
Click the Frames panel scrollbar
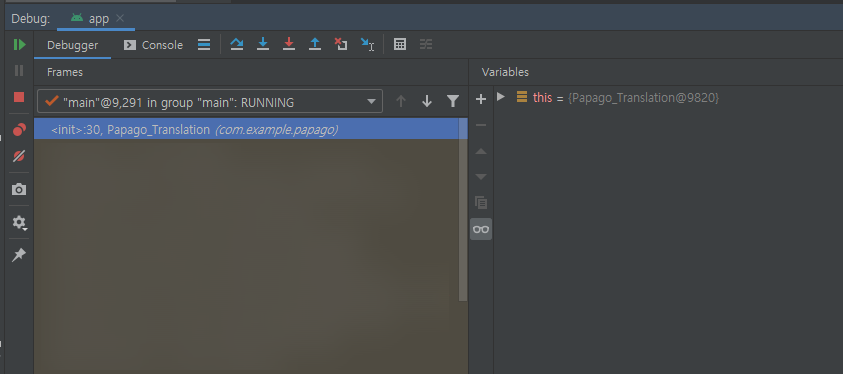pyautogui.click(x=463, y=210)
